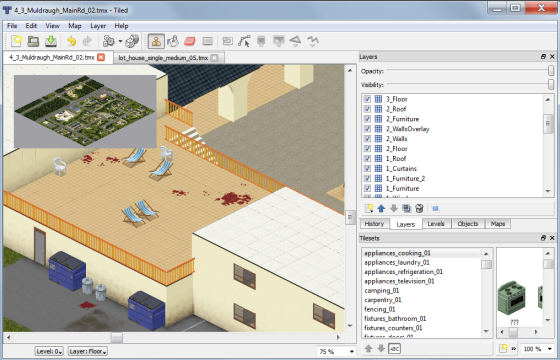Uncheck the 2_Furniture layer checkbox
Screen dimensions: 560x360
367,119
